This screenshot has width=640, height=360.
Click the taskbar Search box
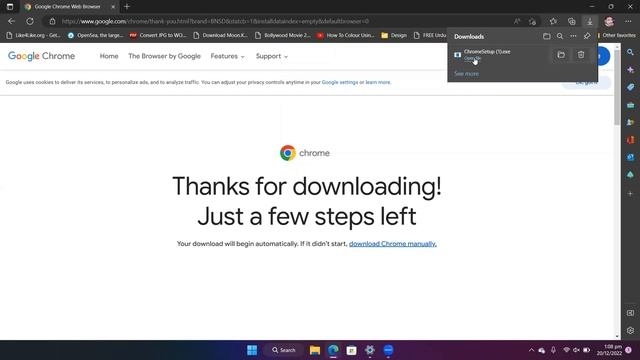pos(284,350)
